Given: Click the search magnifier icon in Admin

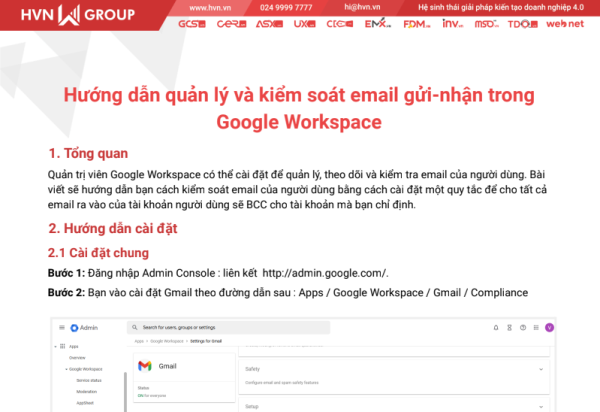Looking at the screenshot, I should pos(135,327).
